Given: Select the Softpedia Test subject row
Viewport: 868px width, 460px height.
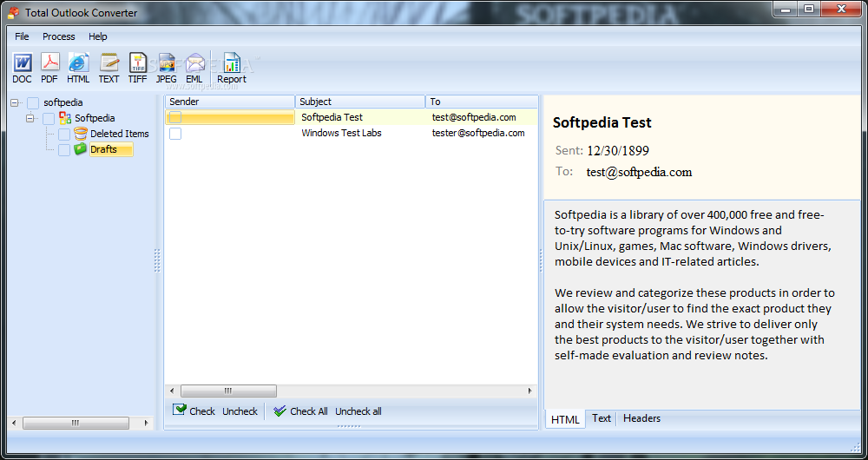Looking at the screenshot, I should [x=332, y=117].
